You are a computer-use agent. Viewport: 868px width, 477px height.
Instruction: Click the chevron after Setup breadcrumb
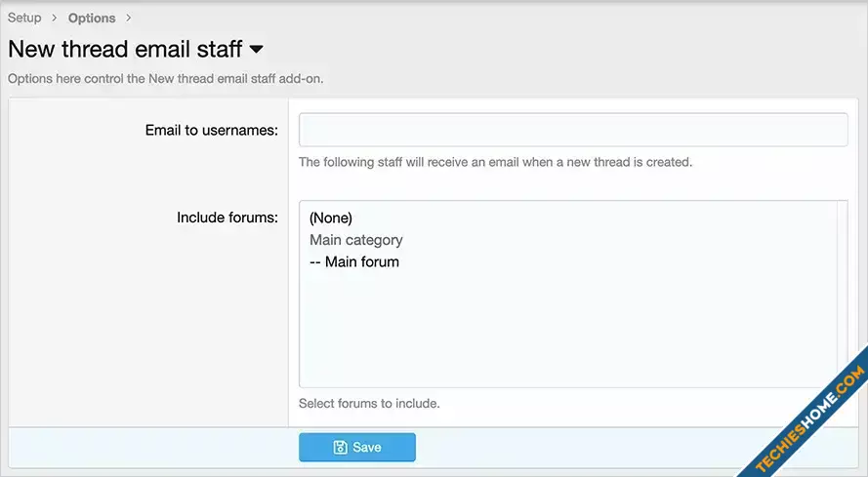[x=55, y=19]
